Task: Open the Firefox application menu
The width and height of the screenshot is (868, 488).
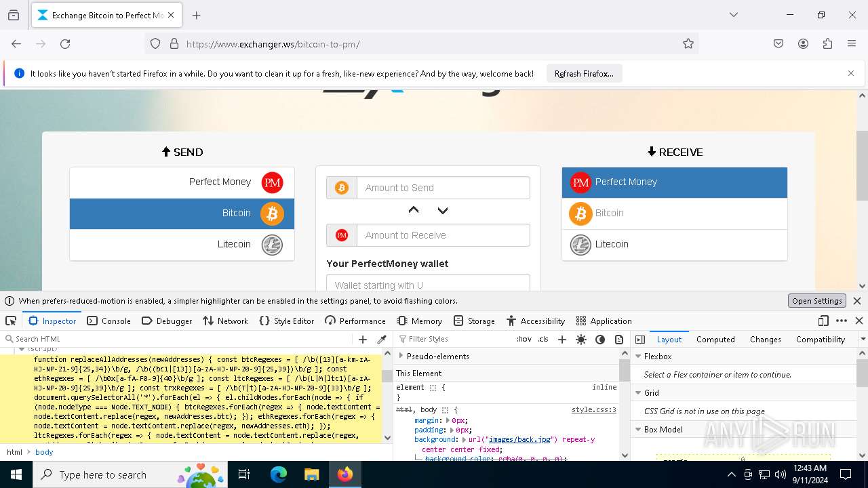Action: [x=852, y=43]
